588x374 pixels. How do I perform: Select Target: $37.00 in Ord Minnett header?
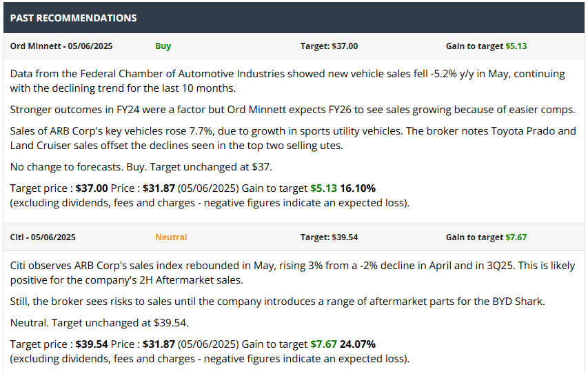pyautogui.click(x=329, y=46)
